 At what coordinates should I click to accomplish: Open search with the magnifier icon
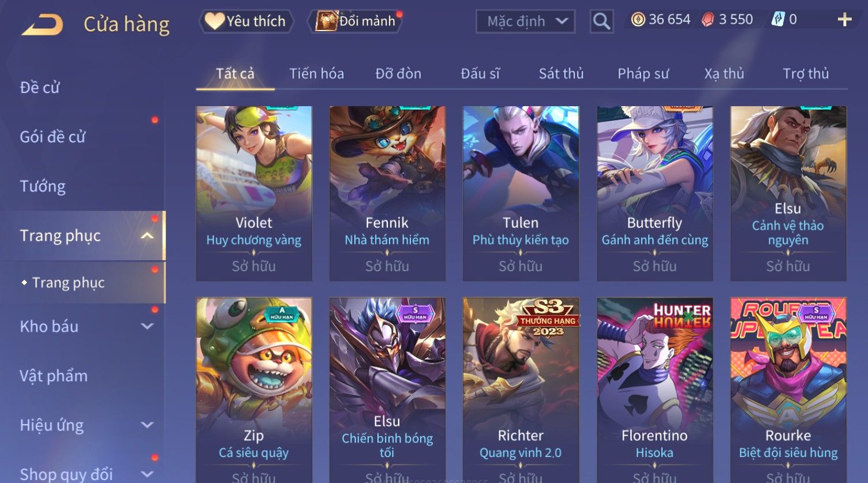pos(601,21)
